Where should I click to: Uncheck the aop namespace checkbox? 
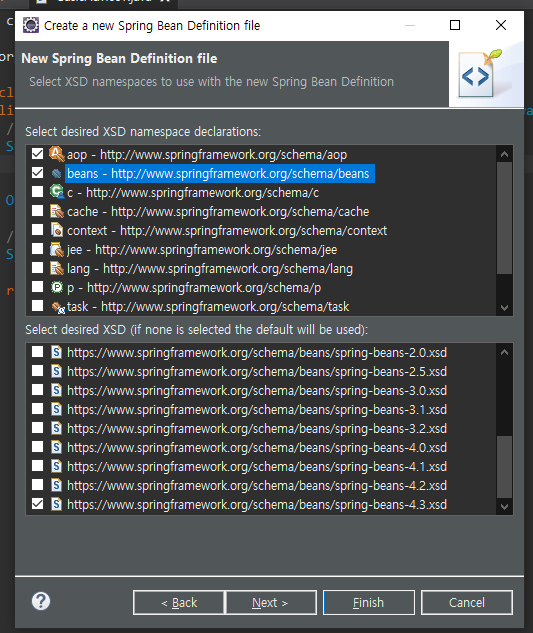pyautogui.click(x=37, y=154)
